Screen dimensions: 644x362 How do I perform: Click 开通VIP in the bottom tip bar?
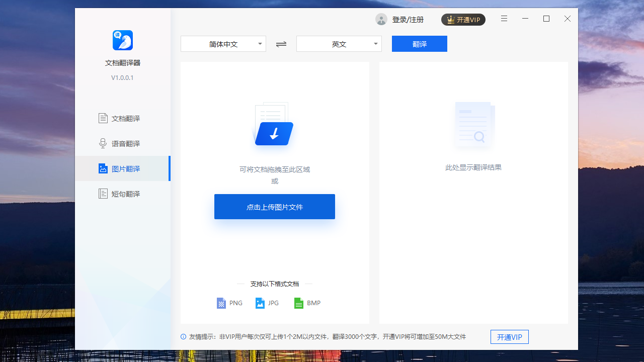point(509,337)
